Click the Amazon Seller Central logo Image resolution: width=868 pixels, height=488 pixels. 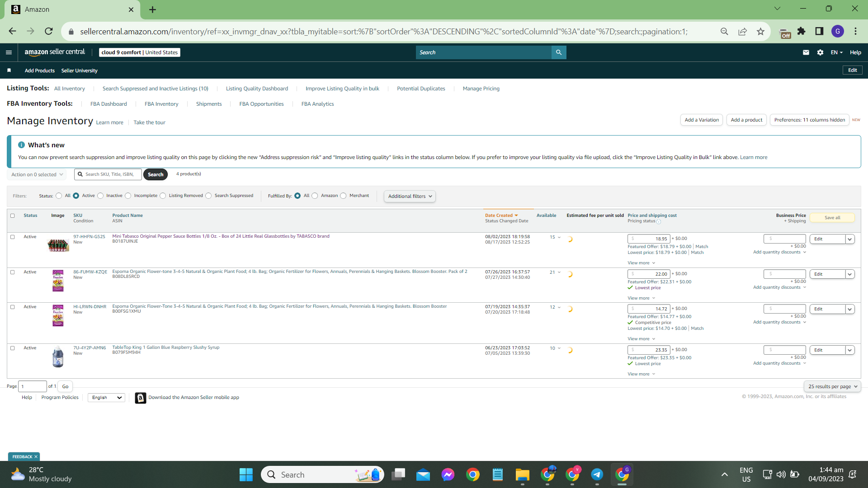point(55,52)
